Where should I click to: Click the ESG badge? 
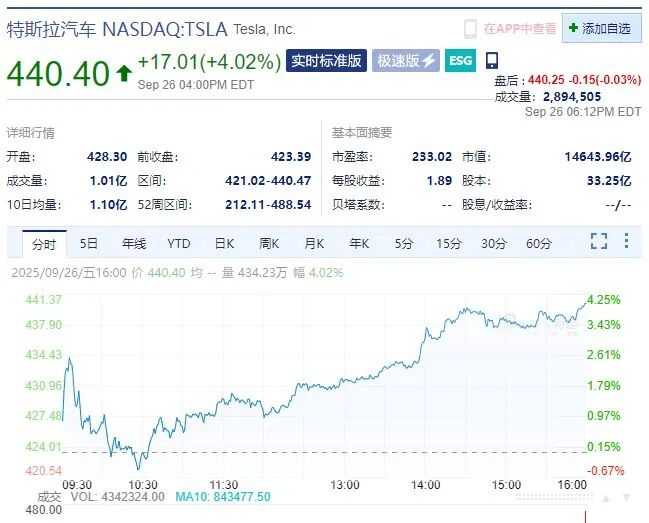coord(460,61)
